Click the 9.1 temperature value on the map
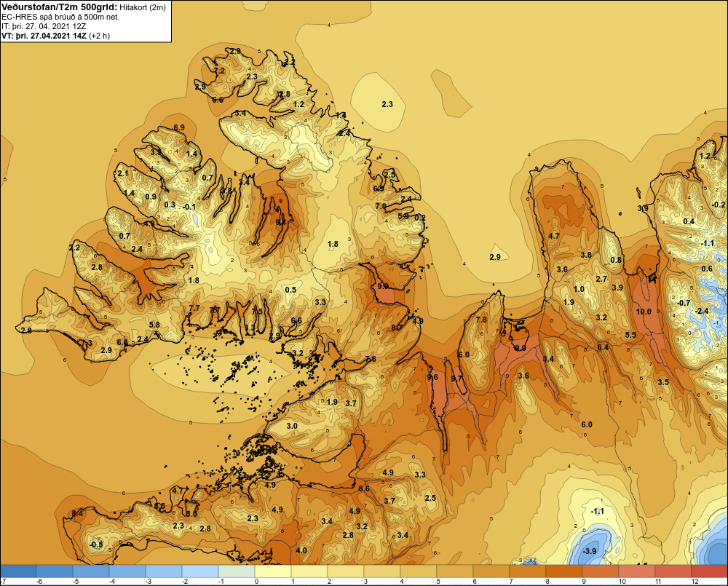Viewport: 728px width, 586px height. click(x=280, y=223)
